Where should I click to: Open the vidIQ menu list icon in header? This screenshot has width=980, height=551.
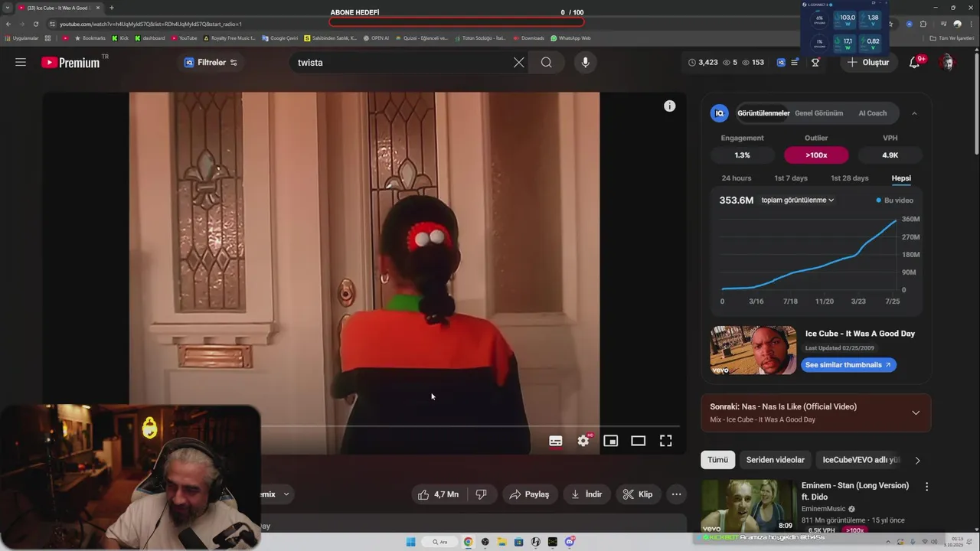[x=795, y=62]
